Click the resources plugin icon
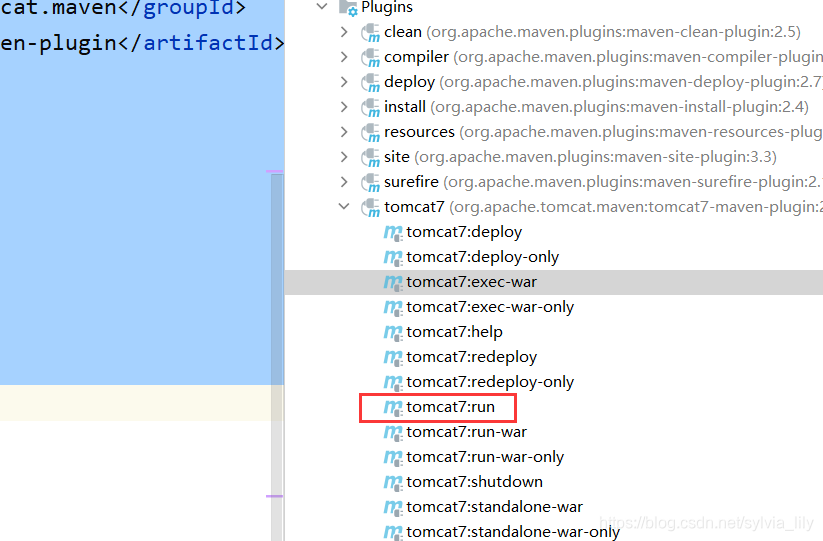The width and height of the screenshot is (823, 541). click(x=371, y=133)
